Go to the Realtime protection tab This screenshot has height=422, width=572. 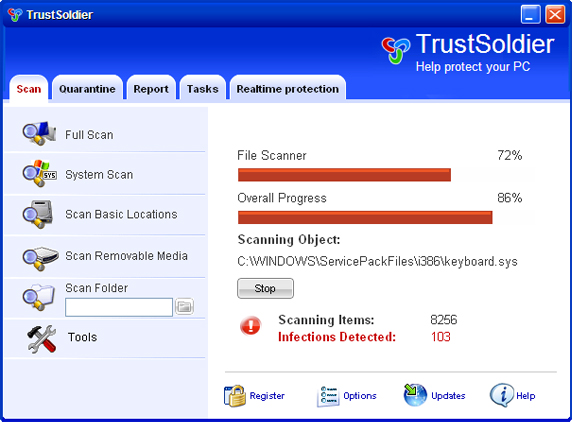pos(287,89)
